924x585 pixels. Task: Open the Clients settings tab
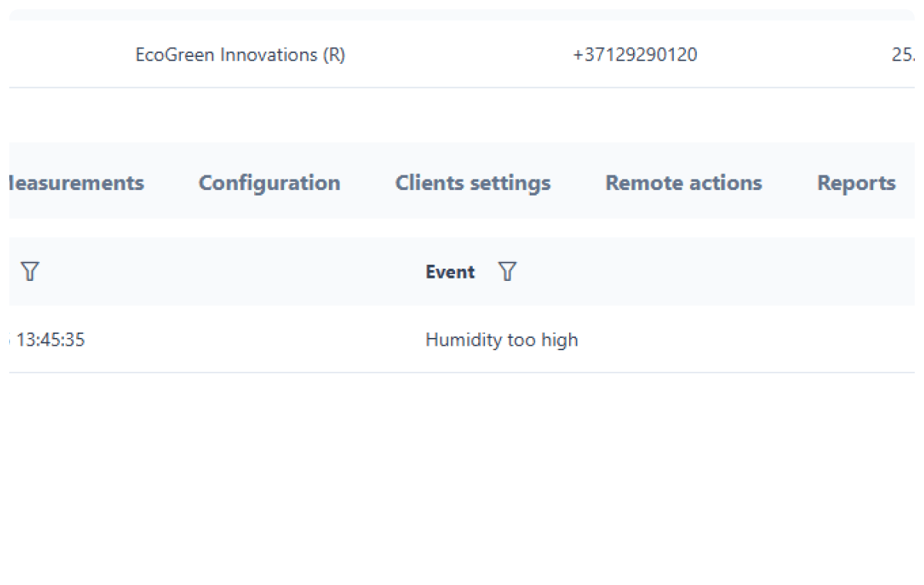[473, 183]
